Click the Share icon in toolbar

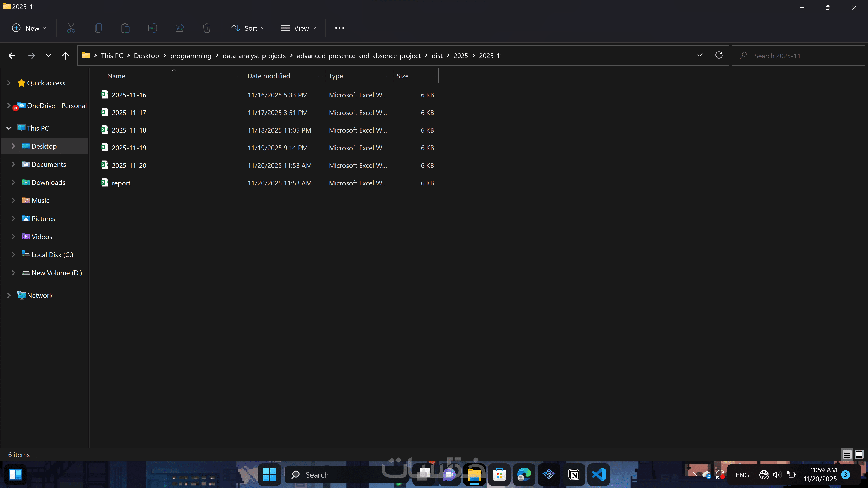click(180, 28)
